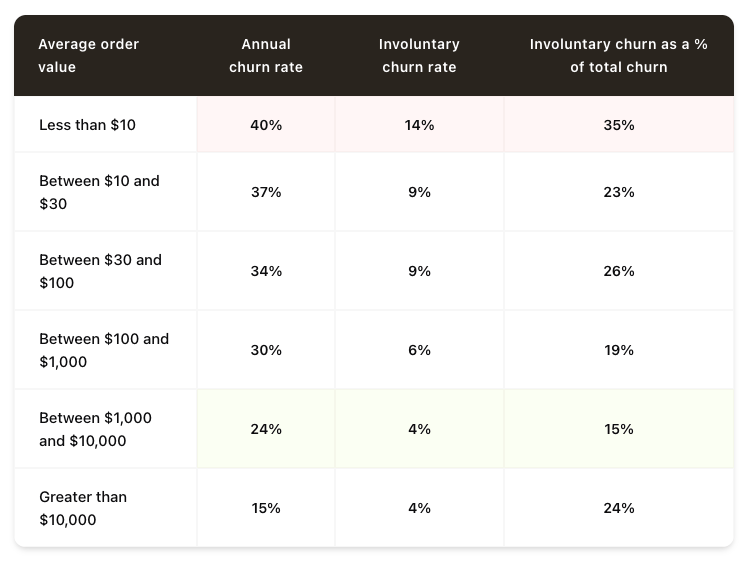Click the 14% involuntary churn rate cell
749x567 pixels.
point(419,125)
